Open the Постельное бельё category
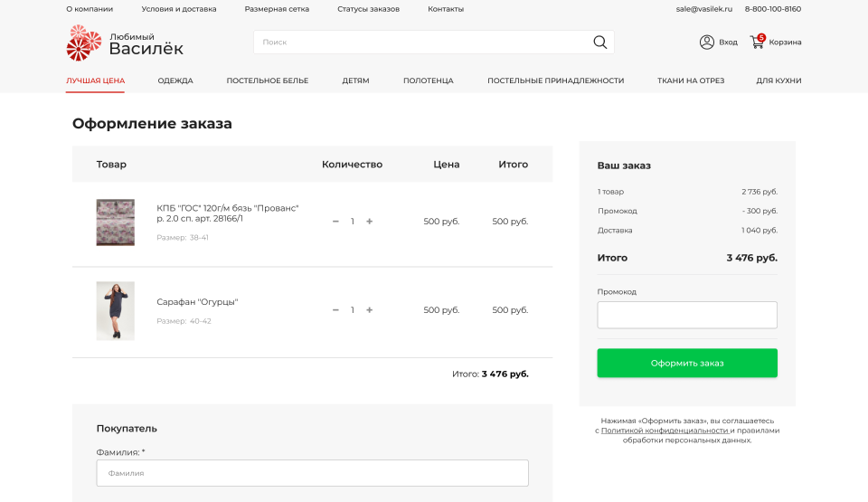 click(267, 81)
